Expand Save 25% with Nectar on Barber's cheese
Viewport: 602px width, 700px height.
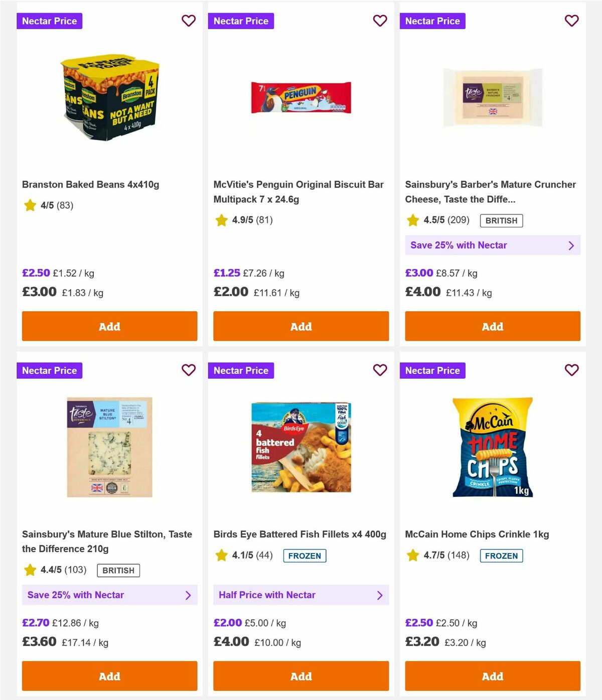coord(492,245)
